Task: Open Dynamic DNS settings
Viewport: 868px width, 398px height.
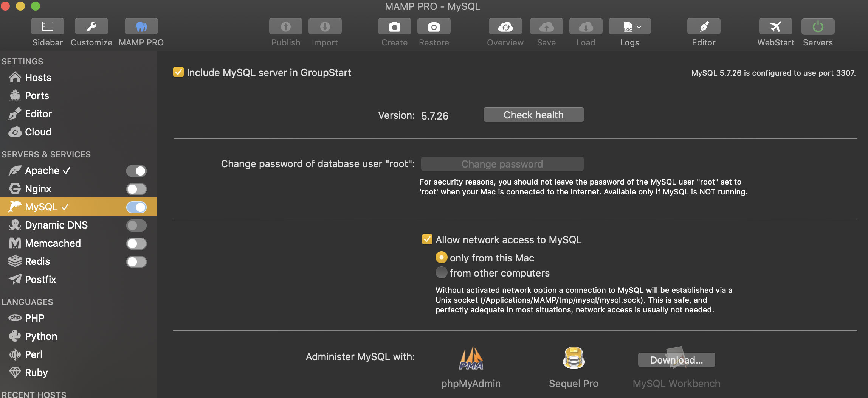Action: pos(79,225)
